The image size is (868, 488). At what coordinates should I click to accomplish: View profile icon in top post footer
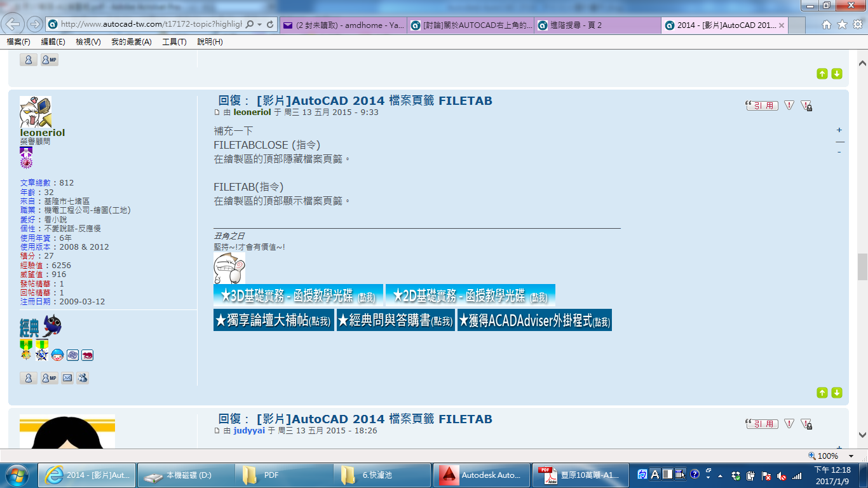tap(28, 60)
